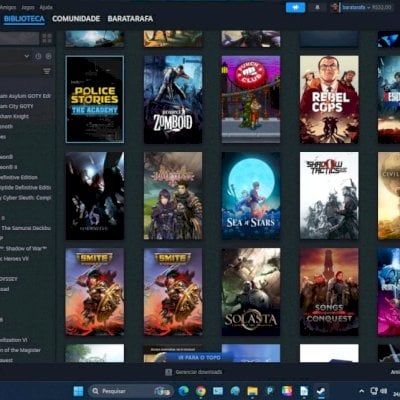
Task: Show hidden system tray icons
Action: pyautogui.click(x=362, y=391)
